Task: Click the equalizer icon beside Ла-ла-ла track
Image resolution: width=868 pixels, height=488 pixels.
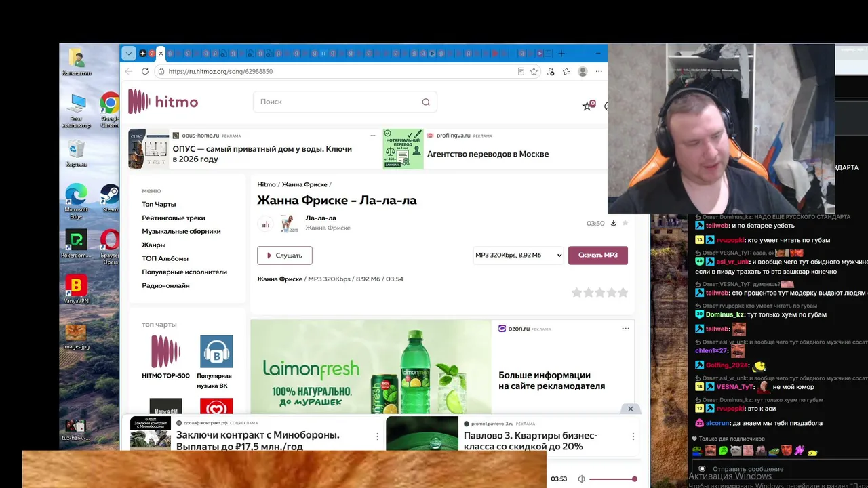Action: tap(266, 224)
